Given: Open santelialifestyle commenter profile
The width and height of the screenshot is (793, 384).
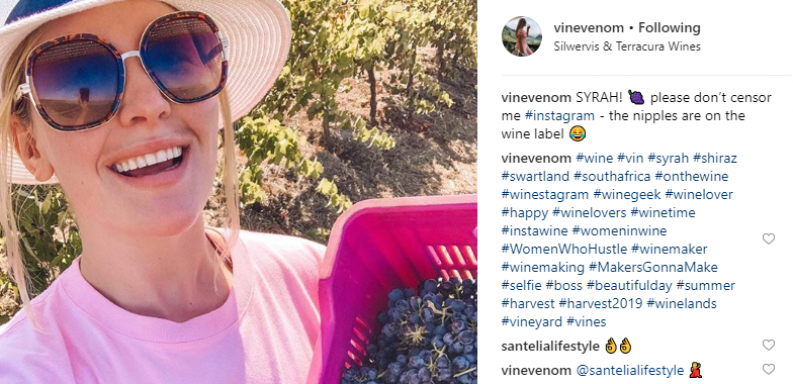Looking at the screenshot, I should [550, 347].
